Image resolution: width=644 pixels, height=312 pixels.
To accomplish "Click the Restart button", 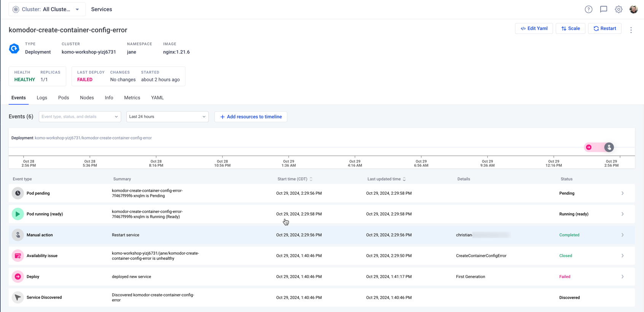I will tap(604, 29).
